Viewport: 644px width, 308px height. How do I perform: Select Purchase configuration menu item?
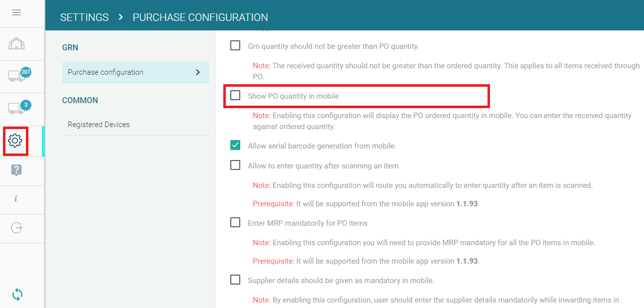(106, 72)
